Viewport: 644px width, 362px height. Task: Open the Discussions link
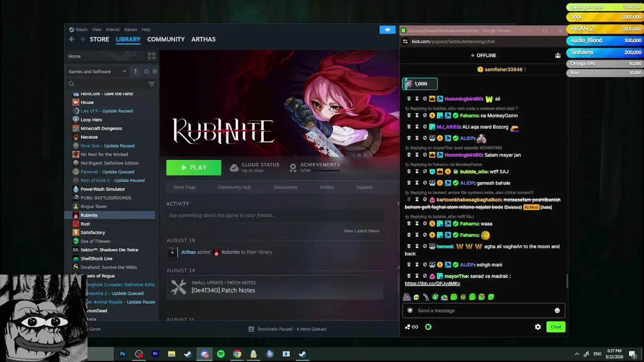(x=285, y=187)
